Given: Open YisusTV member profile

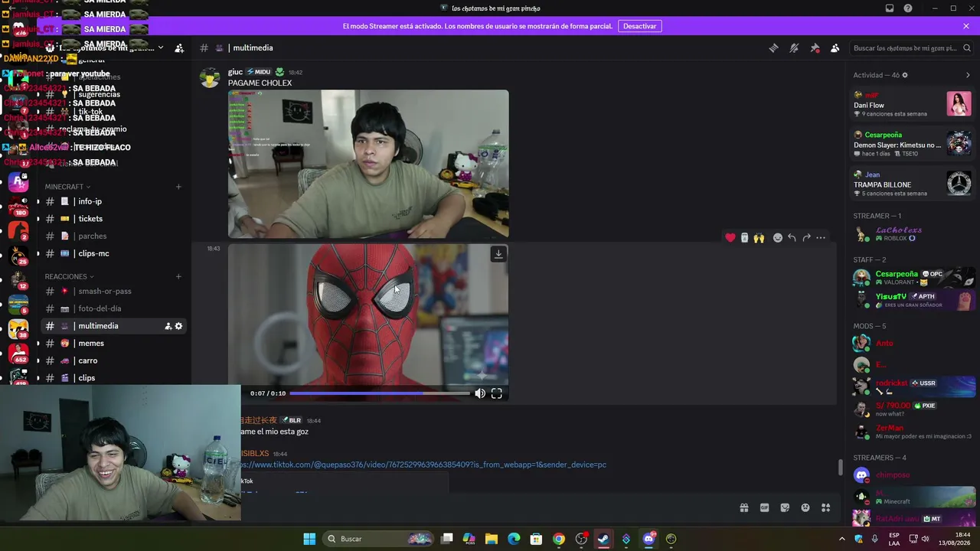Looking at the screenshot, I should point(913,299).
